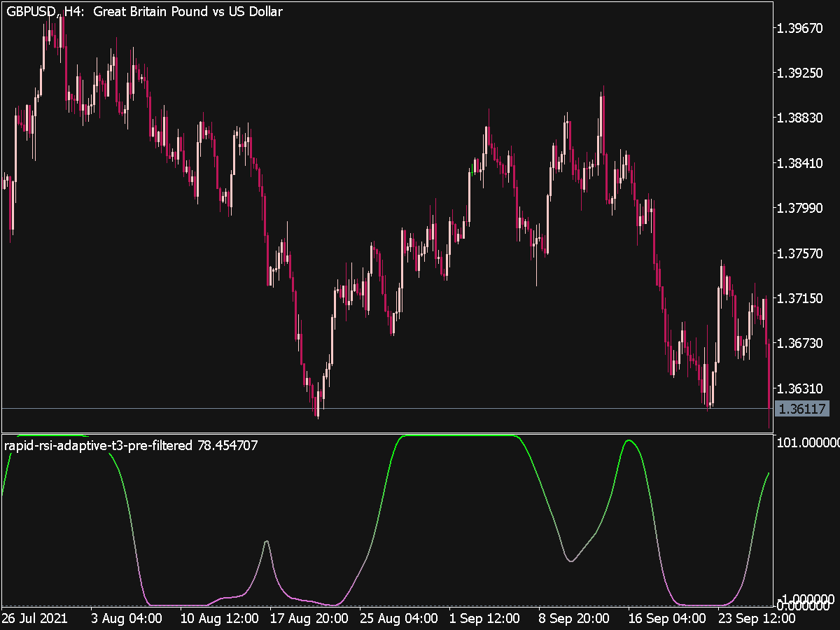Click the 1.39670 value on price scale

coord(806,28)
